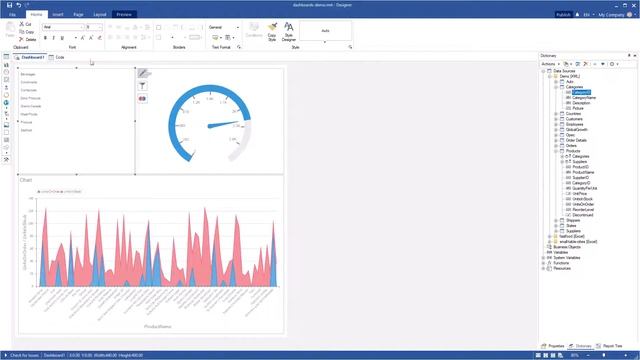The height and width of the screenshot is (360, 640).
Task: Click the delete X icon in Dictionary toolbar
Action: coord(586,64)
